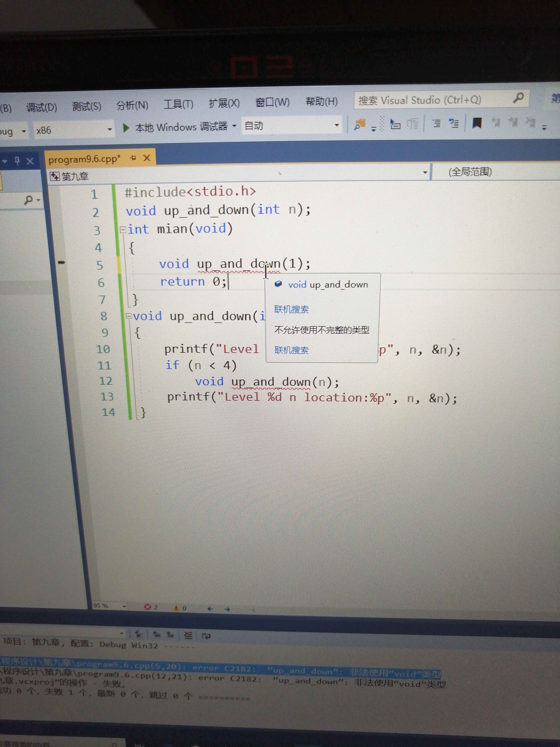Open the 分析(N) menu

(132, 105)
